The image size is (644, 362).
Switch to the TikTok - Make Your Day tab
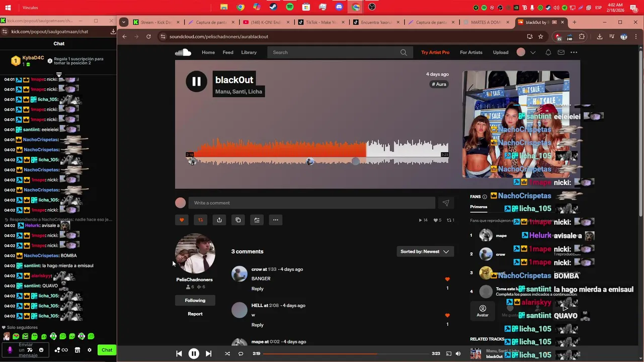coord(321,22)
